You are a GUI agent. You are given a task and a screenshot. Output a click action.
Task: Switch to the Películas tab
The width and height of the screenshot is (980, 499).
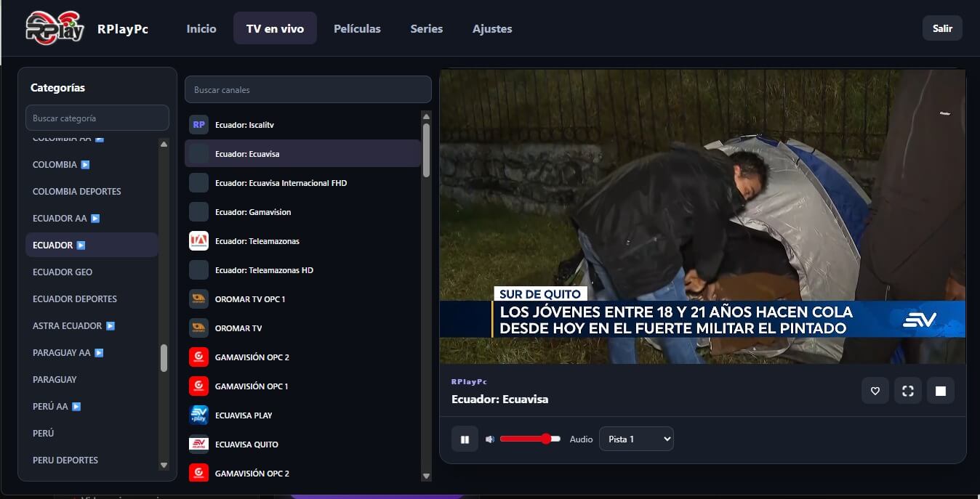pos(357,28)
